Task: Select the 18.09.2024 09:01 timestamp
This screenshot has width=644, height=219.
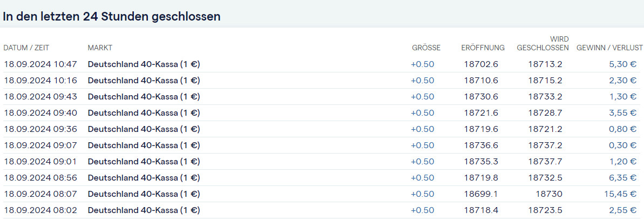Action: (40, 162)
